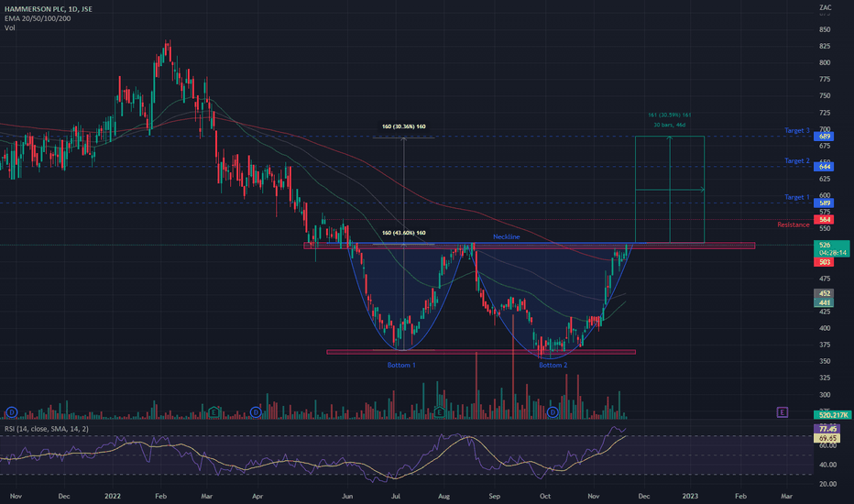The width and height of the screenshot is (854, 504).
Task: Click the blue 644 price label
Action: pyautogui.click(x=824, y=167)
